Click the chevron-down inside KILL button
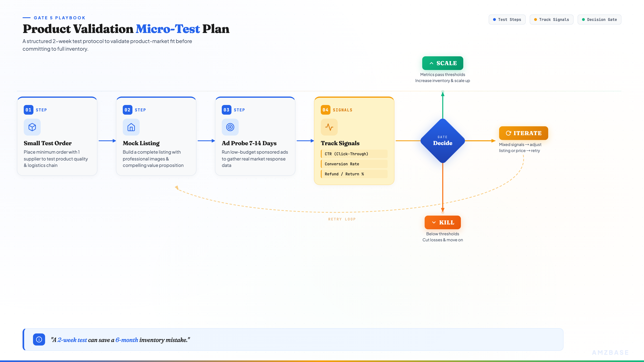This screenshot has height=362, width=644. click(434, 222)
